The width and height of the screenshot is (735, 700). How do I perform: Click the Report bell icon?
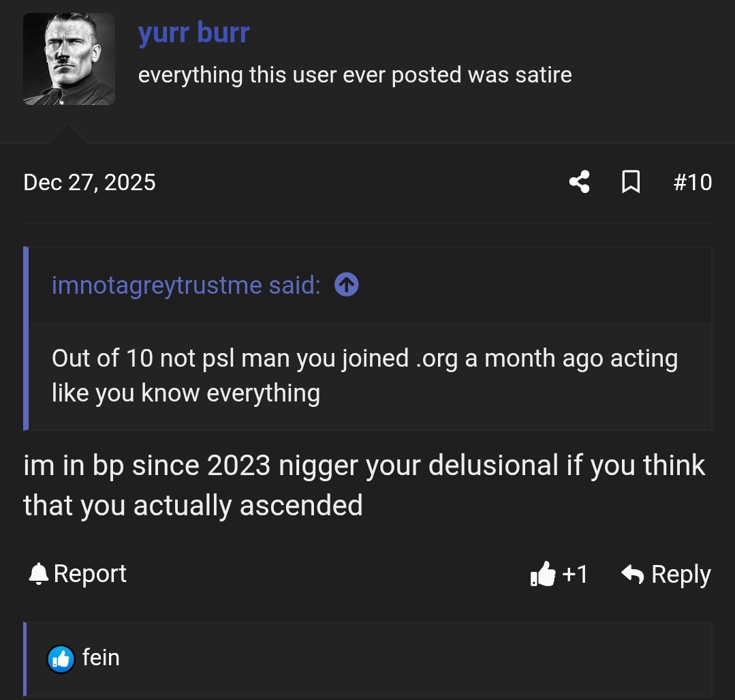[x=38, y=573]
